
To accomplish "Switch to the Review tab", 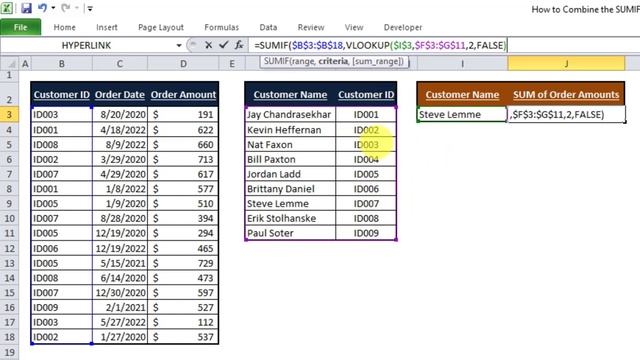I will (x=311, y=27).
